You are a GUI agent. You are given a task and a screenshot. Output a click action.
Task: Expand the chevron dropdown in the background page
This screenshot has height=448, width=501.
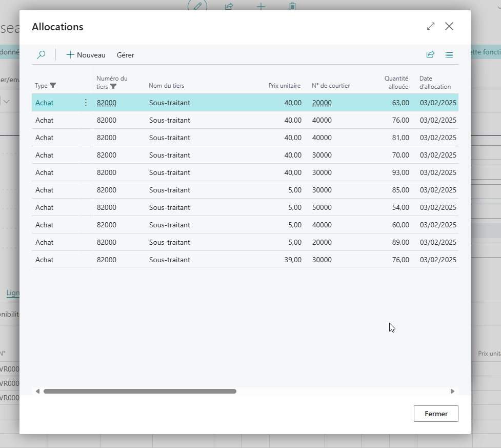pos(6,102)
